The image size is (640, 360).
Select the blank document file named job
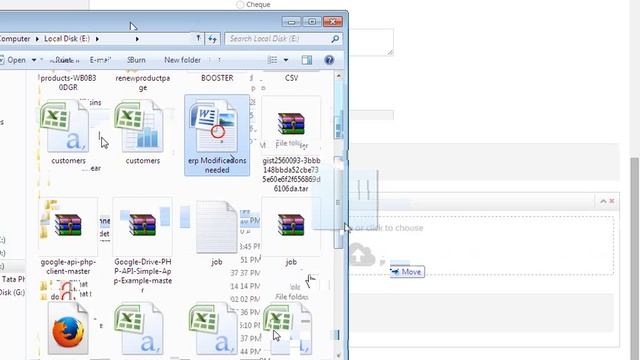[x=217, y=233]
